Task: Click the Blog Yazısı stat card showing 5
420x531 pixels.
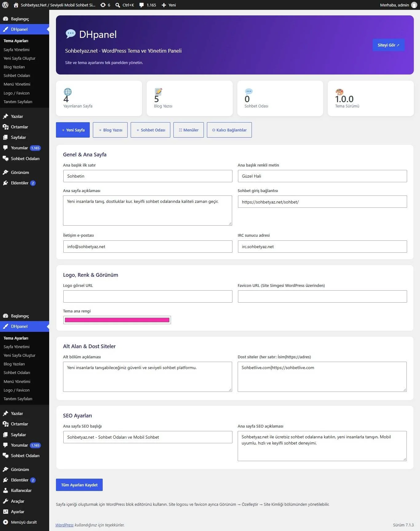Action: pyautogui.click(x=190, y=99)
